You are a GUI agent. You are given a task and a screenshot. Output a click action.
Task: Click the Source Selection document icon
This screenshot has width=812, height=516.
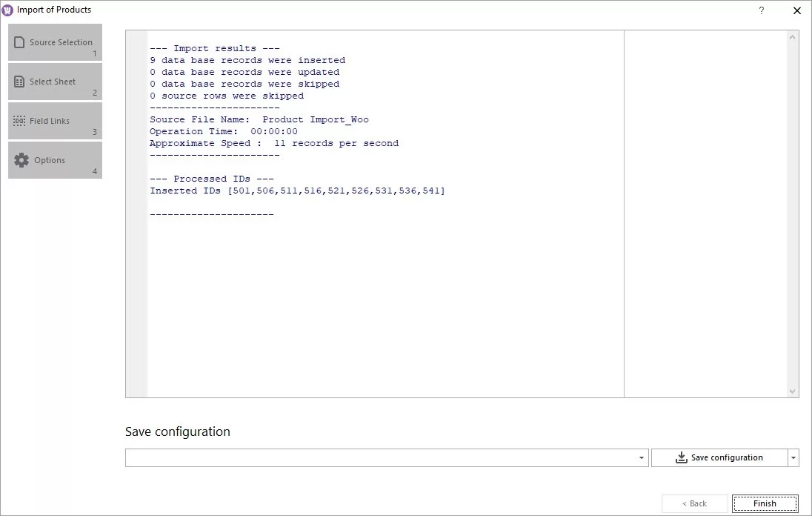(18, 41)
